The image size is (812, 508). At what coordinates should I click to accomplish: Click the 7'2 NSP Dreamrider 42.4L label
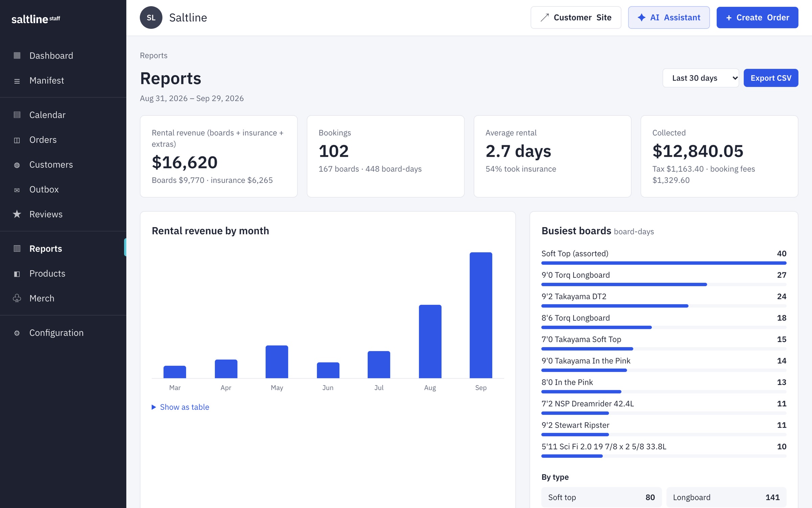tap(588, 404)
